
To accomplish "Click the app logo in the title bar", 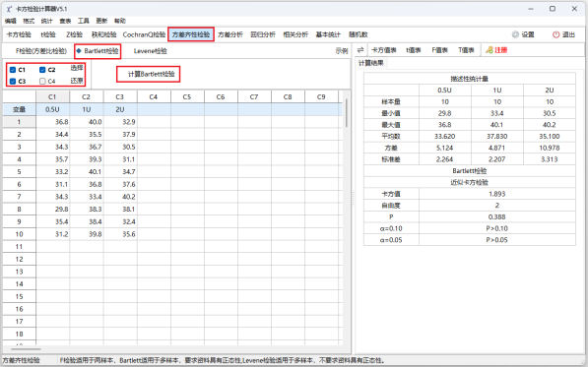I will (x=9, y=9).
